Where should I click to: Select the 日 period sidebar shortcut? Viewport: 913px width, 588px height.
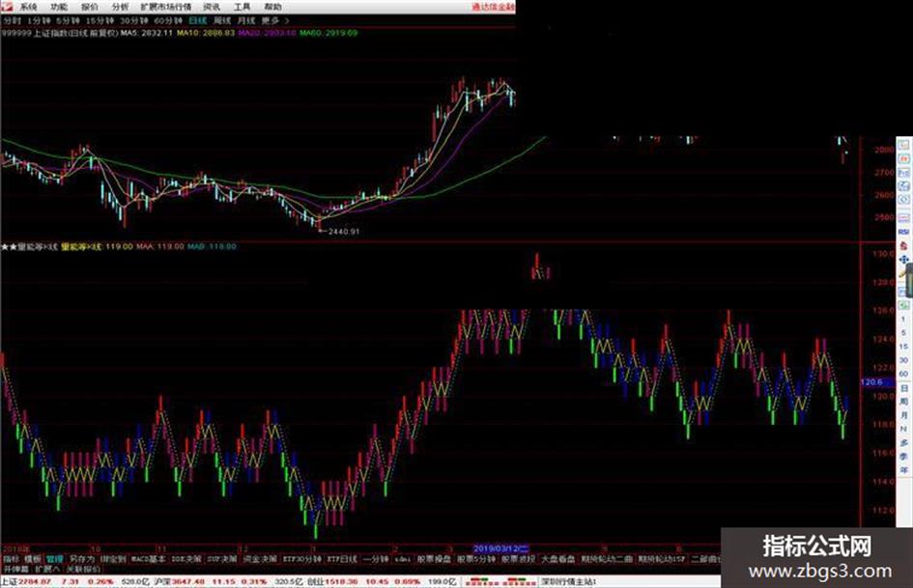[904, 387]
